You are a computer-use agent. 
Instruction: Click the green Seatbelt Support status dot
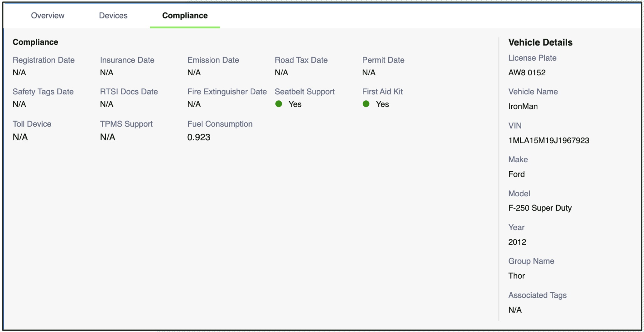(279, 104)
